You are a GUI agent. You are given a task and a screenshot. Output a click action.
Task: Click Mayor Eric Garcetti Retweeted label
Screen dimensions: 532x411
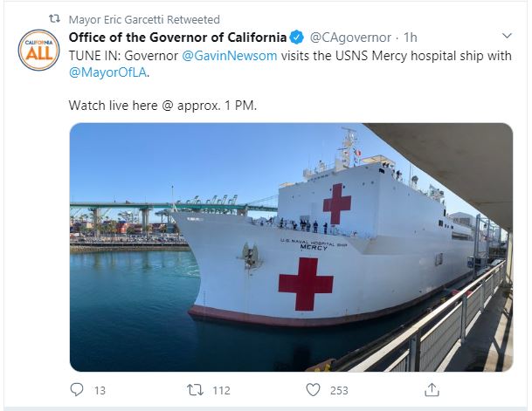[144, 20]
